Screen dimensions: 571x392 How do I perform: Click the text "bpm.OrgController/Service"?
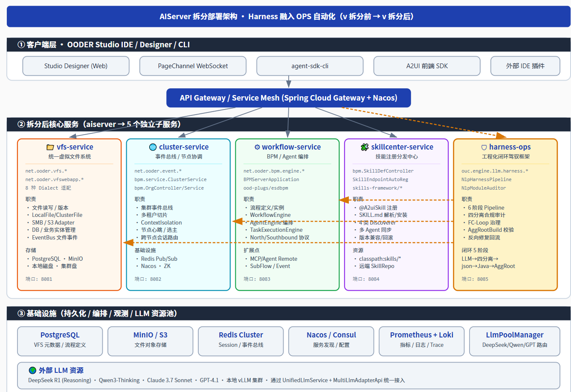click(x=169, y=188)
